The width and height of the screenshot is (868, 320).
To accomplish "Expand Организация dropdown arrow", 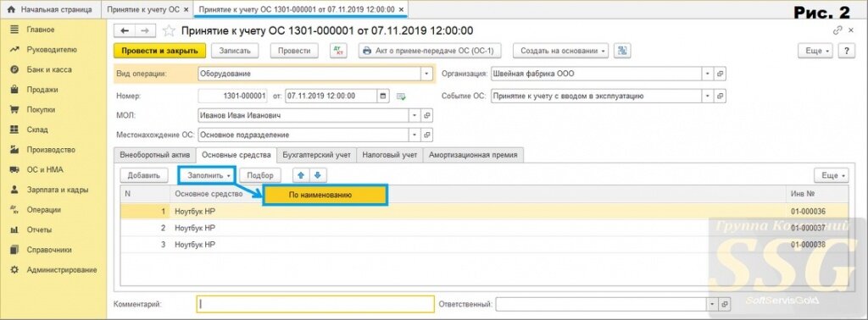I will tap(708, 74).
